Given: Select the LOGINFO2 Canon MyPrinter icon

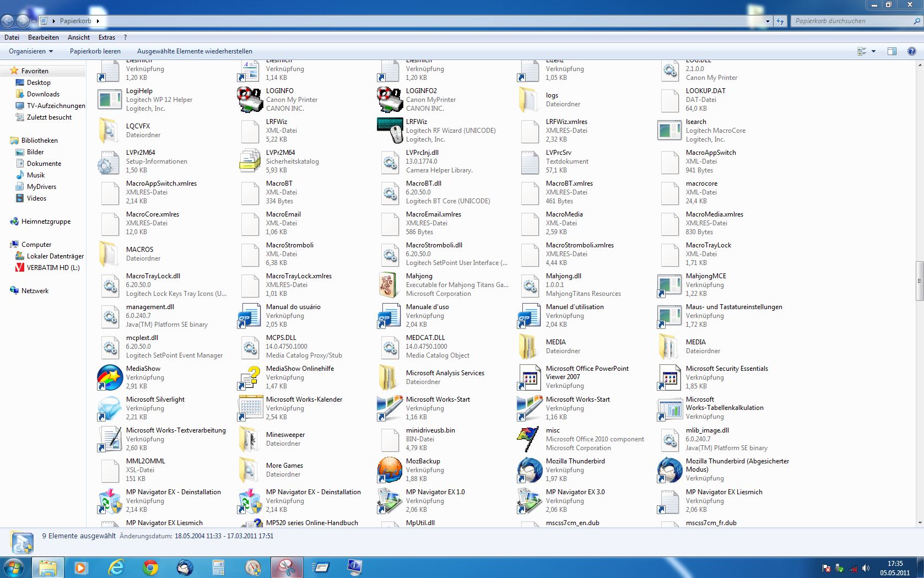Looking at the screenshot, I should click(390, 100).
